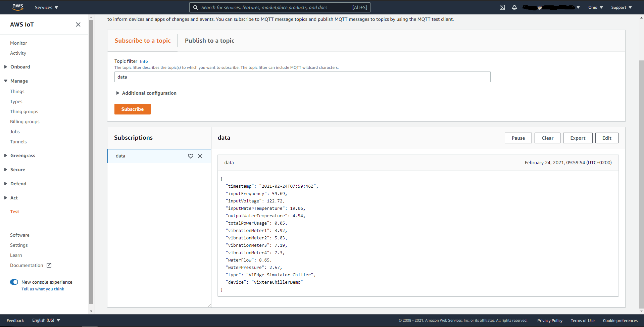
Task: Click the search magnifier icon
Action: click(x=195, y=7)
